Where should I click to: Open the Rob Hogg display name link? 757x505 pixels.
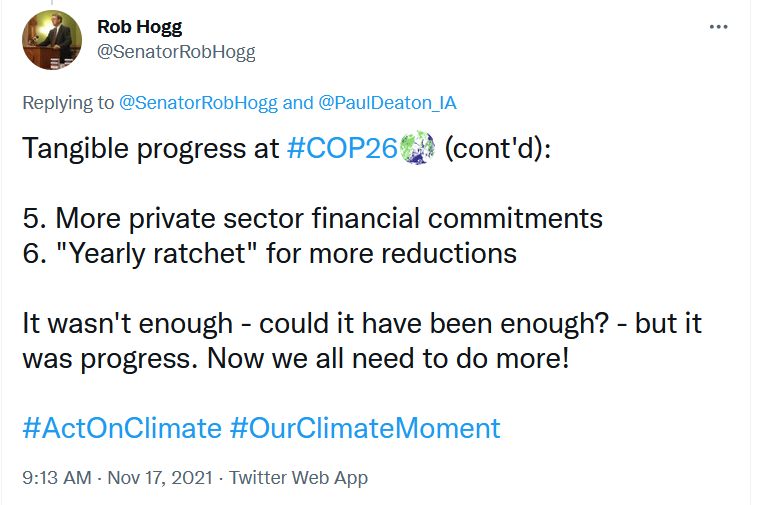click(x=138, y=27)
